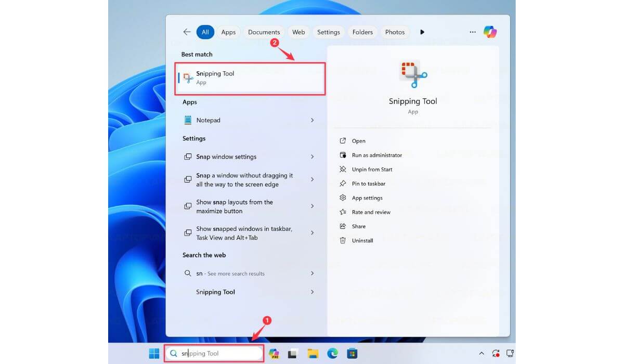The image size is (624, 364).
Task: Click the Open icon in details pane
Action: tap(343, 141)
